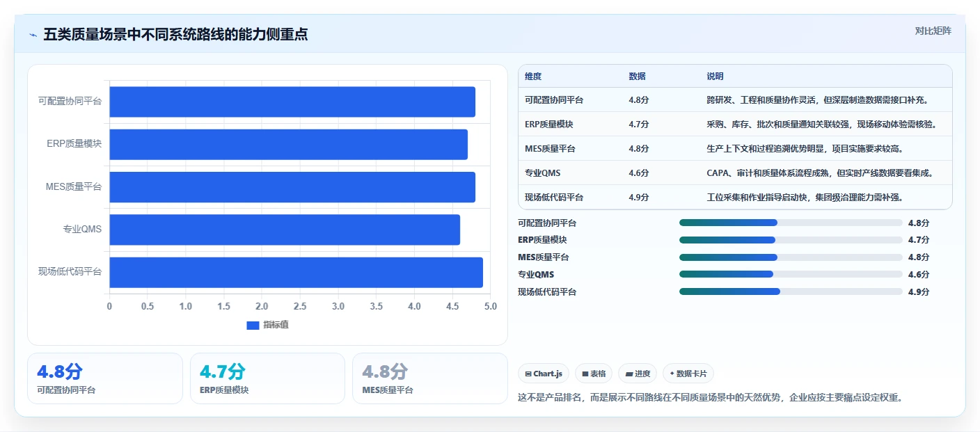This screenshot has width=980, height=432.
Task: Click the 现场低代码平台 y-axis label in chart
Action: (x=70, y=272)
